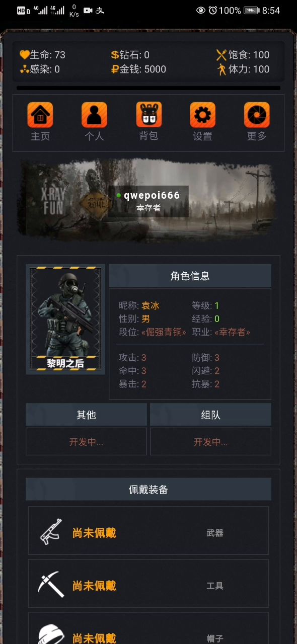The height and width of the screenshot is (644, 297).
Task: Open the 角色信息 panel header
Action: pyautogui.click(x=190, y=276)
